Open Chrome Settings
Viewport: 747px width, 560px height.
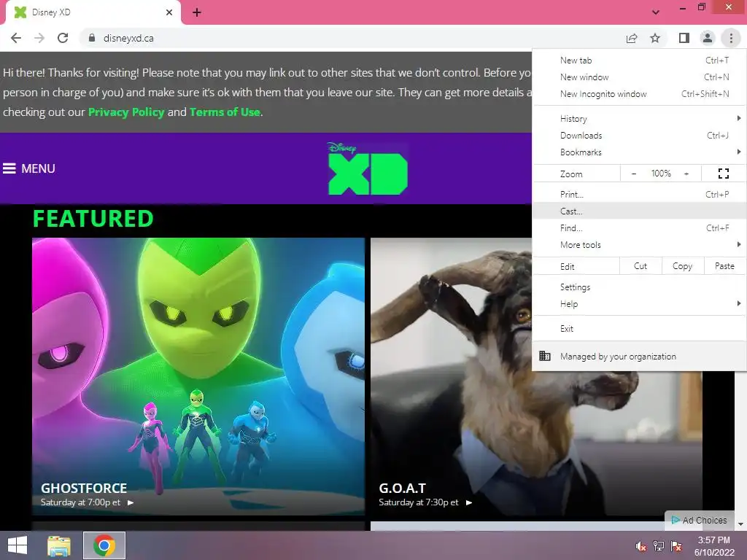[x=639, y=287]
